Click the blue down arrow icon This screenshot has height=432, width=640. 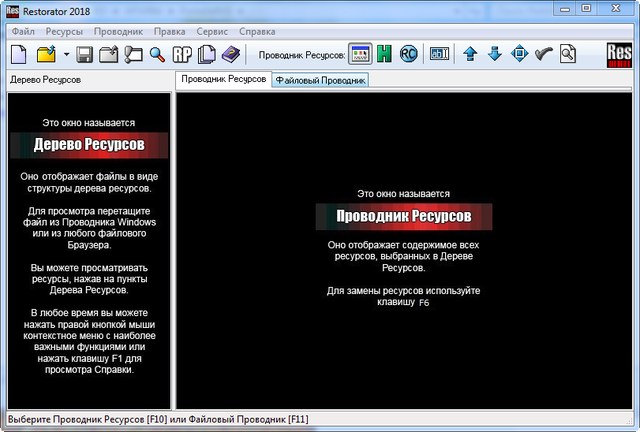coord(494,54)
